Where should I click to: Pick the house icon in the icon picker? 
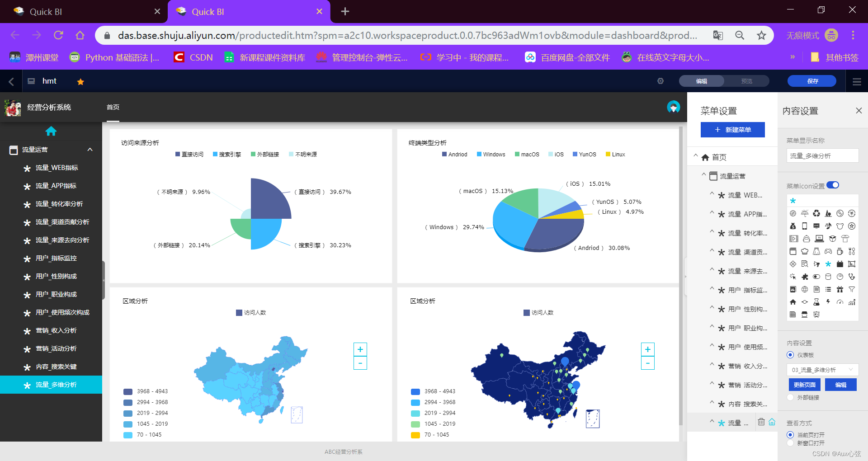click(793, 302)
